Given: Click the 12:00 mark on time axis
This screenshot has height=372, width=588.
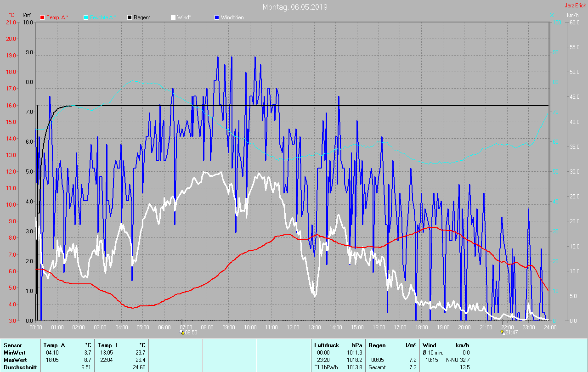Looking at the screenshot, I should 293,327.
